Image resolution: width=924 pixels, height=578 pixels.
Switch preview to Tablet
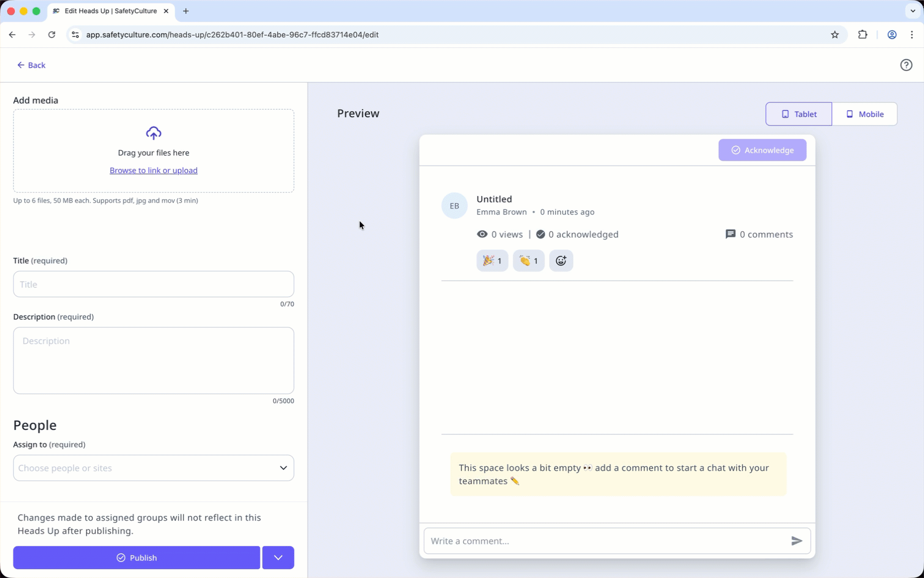click(799, 114)
